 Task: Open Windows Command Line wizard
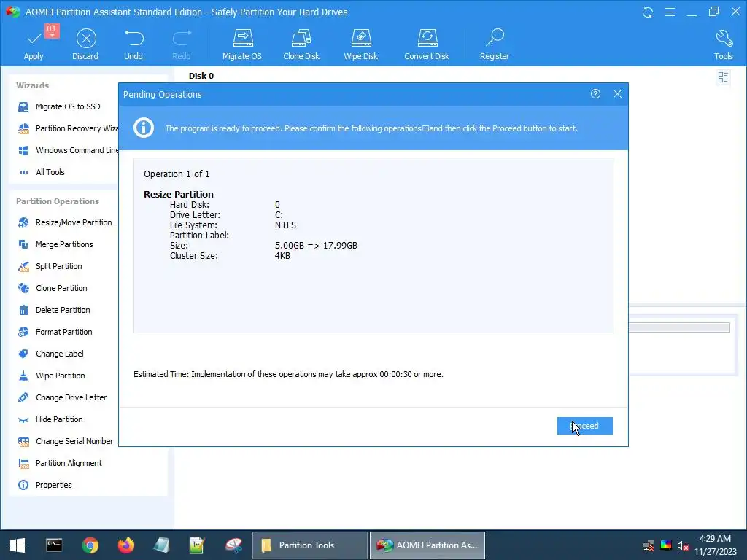[x=68, y=150]
